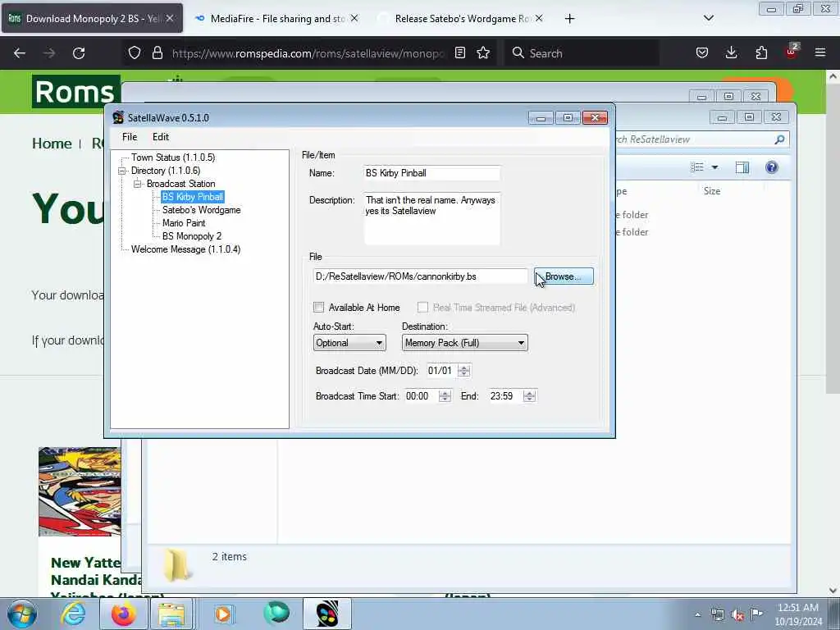This screenshot has height=630, width=840.
Task: Show the list all tabs chevron
Action: 708,18
